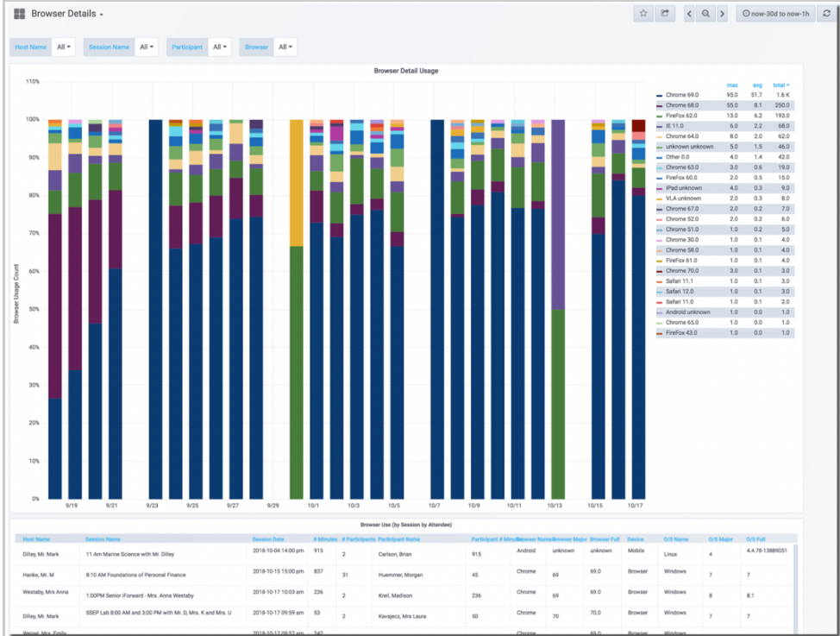Toggle Chrome 69.0 series in legend
Screen dimensions: 840x636
click(681, 95)
